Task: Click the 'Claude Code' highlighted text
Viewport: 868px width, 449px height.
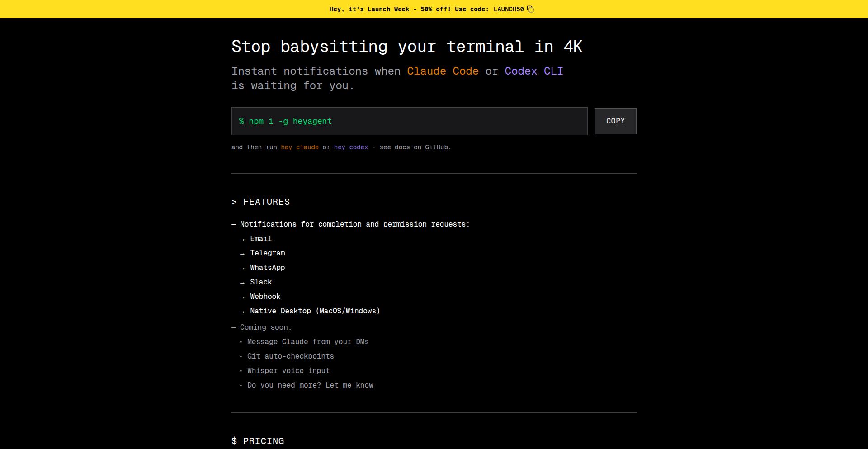Action: pyautogui.click(x=443, y=71)
